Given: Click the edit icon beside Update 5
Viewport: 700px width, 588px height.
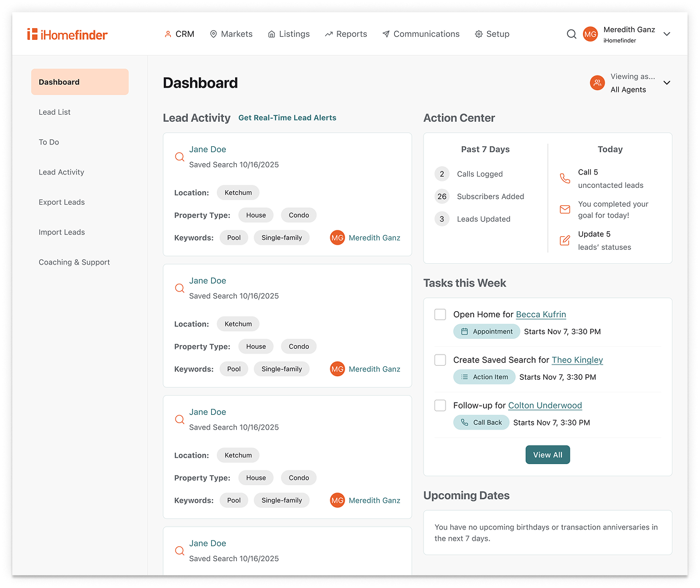Looking at the screenshot, I should pyautogui.click(x=564, y=240).
